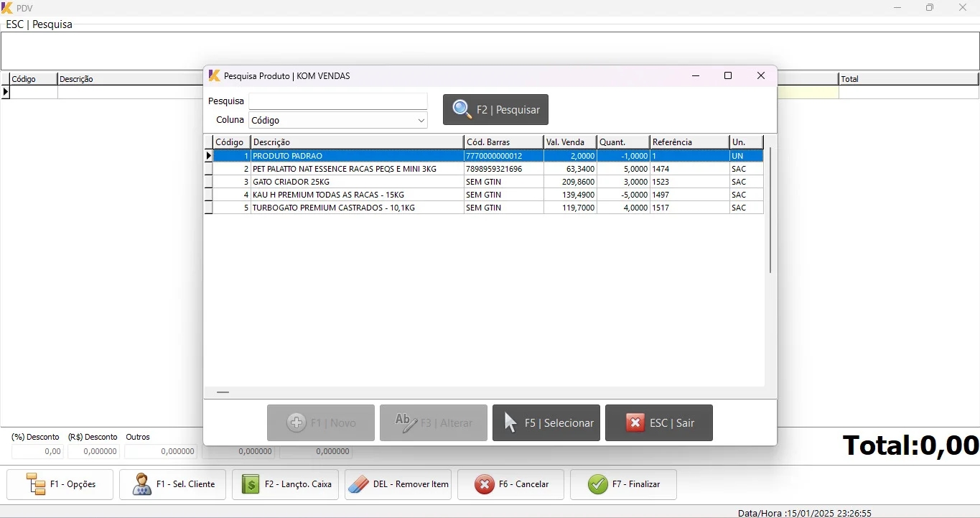This screenshot has width=980, height=518.
Task: Click the Val. Venda column header
Action: click(x=569, y=142)
